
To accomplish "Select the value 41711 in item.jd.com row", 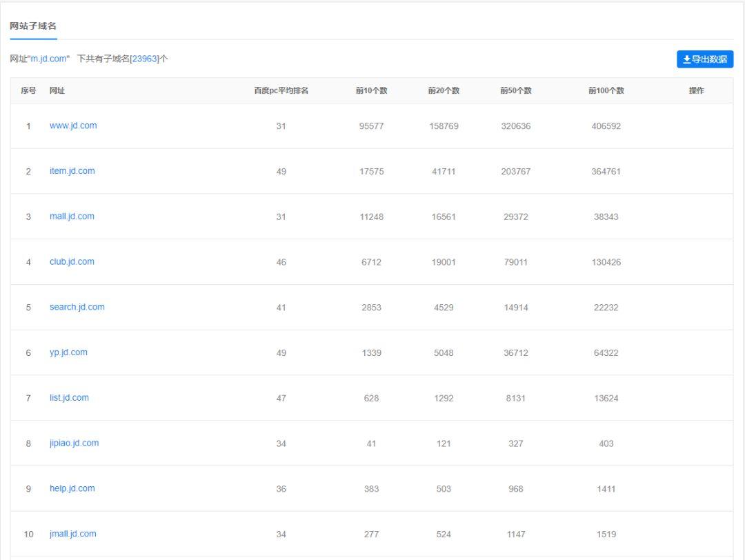I will click(444, 172).
